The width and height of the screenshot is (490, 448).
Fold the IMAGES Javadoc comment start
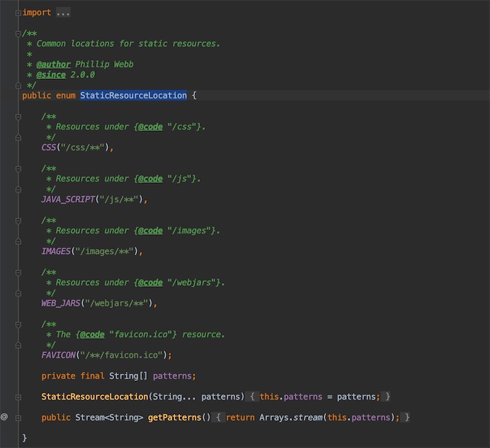18,221
